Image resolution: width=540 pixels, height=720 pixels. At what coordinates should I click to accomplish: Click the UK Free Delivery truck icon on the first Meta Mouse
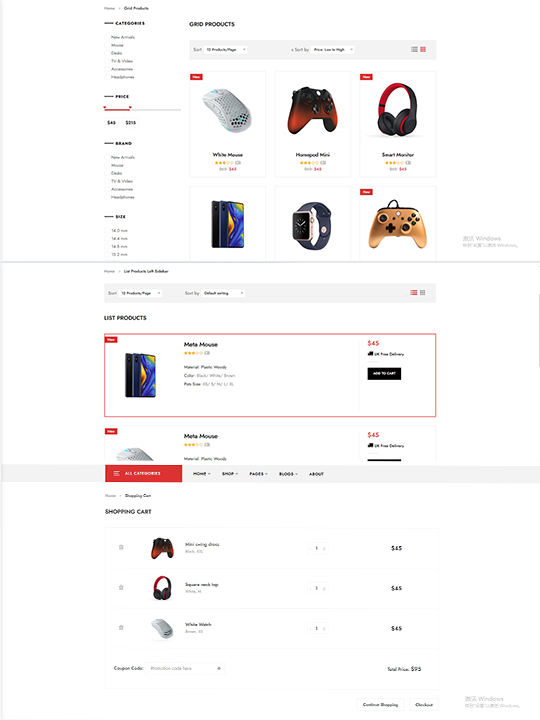click(x=370, y=354)
